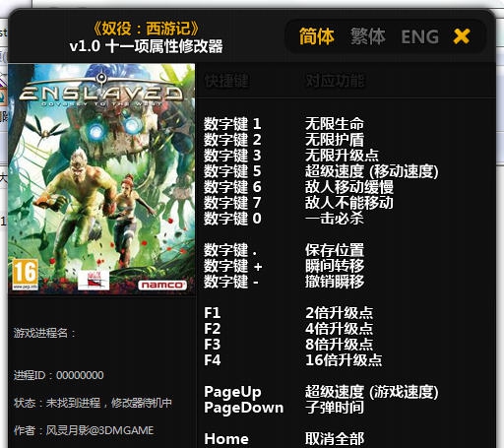Select the 8倍升级点 entry
Screen dimensions: 504x448
339,345
